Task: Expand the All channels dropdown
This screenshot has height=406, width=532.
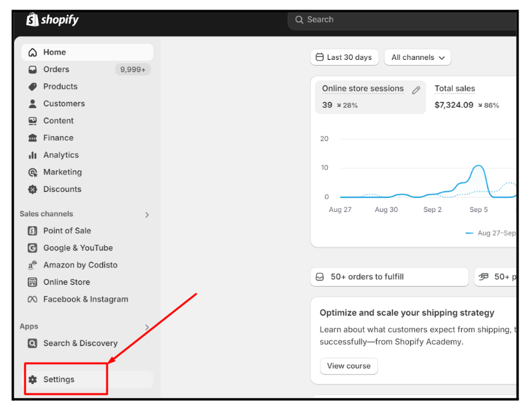Action: 417,57
